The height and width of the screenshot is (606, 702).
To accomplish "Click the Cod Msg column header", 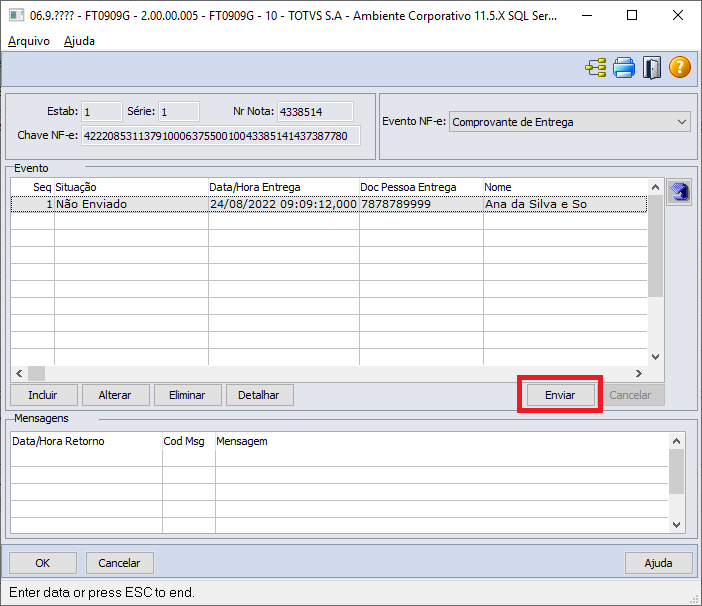I will (x=189, y=441).
